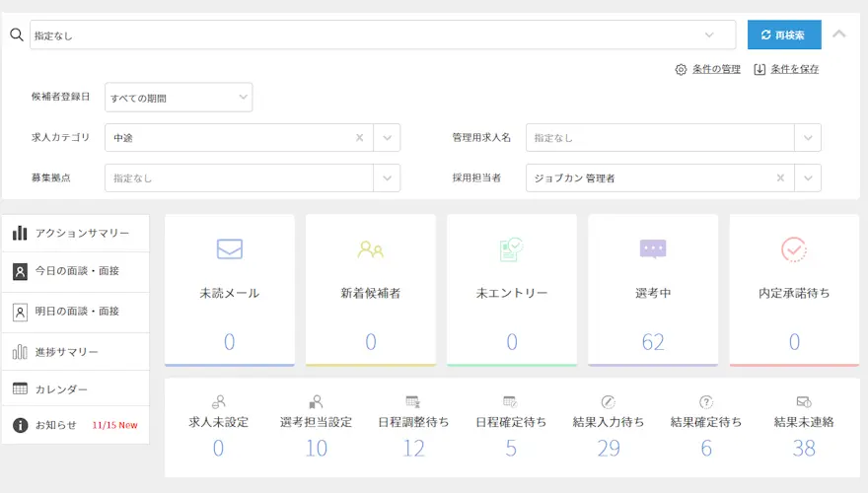The height and width of the screenshot is (493, 868).
Task: Click the 結果未連絡 mail icon
Action: click(x=803, y=401)
